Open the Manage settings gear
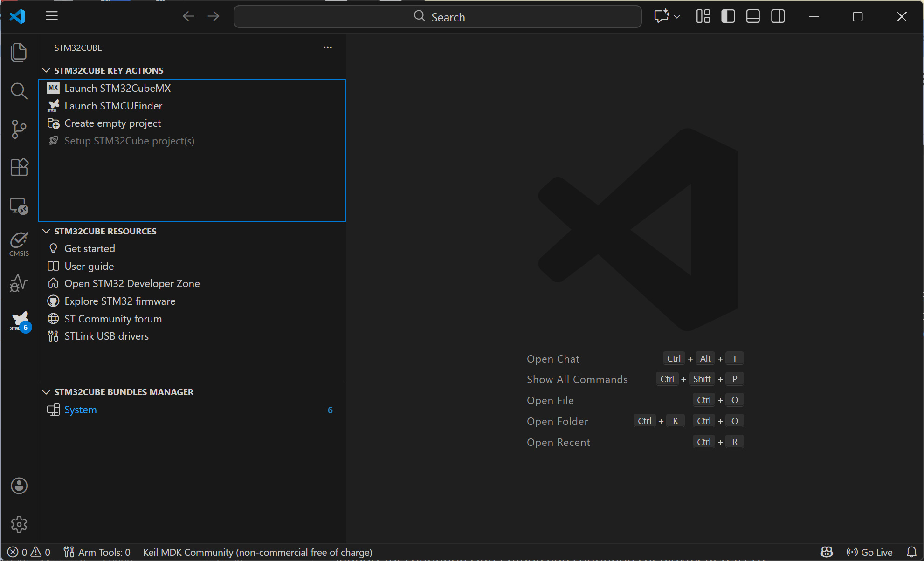 (x=19, y=524)
